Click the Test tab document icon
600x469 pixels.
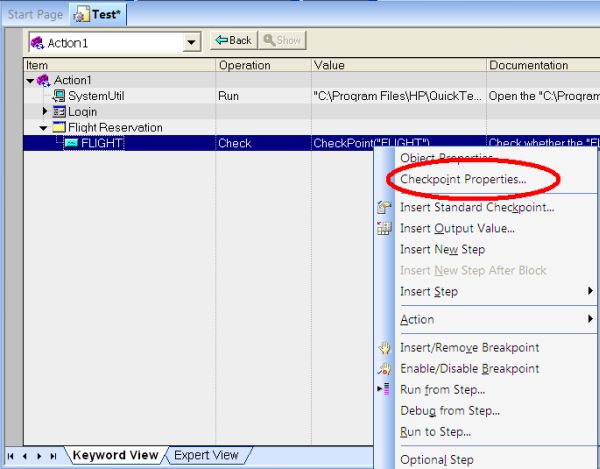pyautogui.click(x=81, y=15)
